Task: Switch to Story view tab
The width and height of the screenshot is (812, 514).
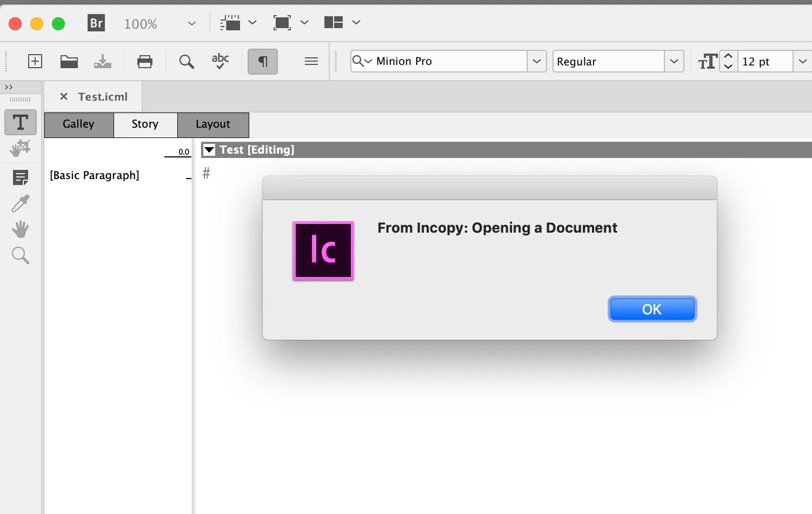Action: coord(145,125)
